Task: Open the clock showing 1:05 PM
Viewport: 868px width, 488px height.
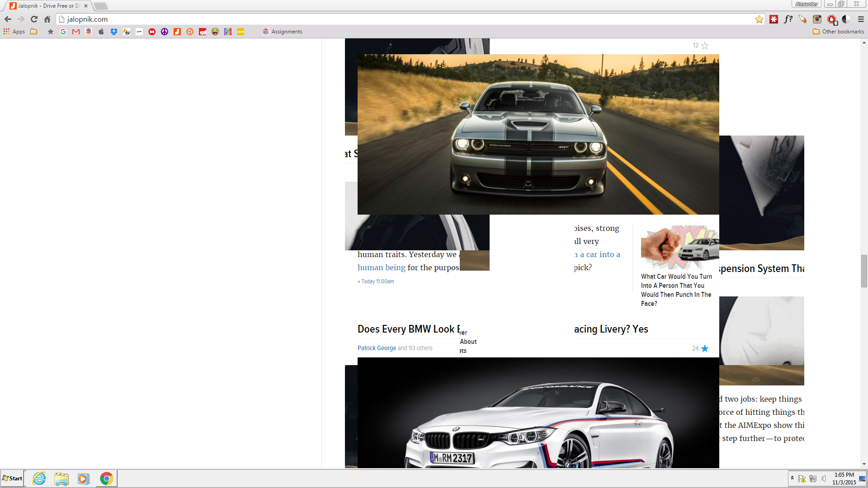Action: coord(844,479)
